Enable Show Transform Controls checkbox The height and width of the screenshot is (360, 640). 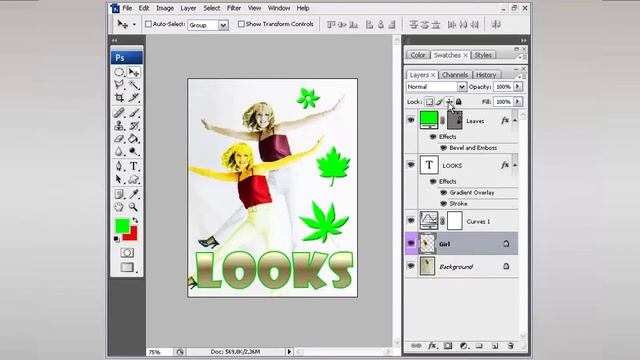point(241,24)
